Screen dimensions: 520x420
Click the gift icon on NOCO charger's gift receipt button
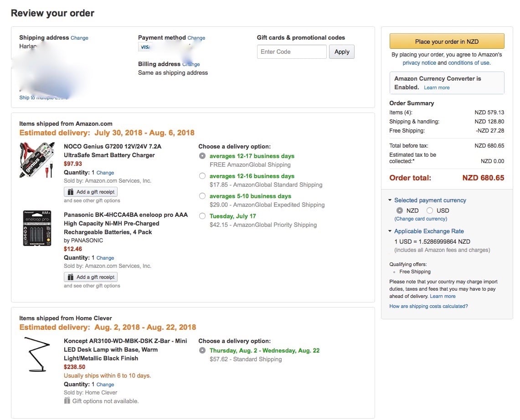coord(71,192)
